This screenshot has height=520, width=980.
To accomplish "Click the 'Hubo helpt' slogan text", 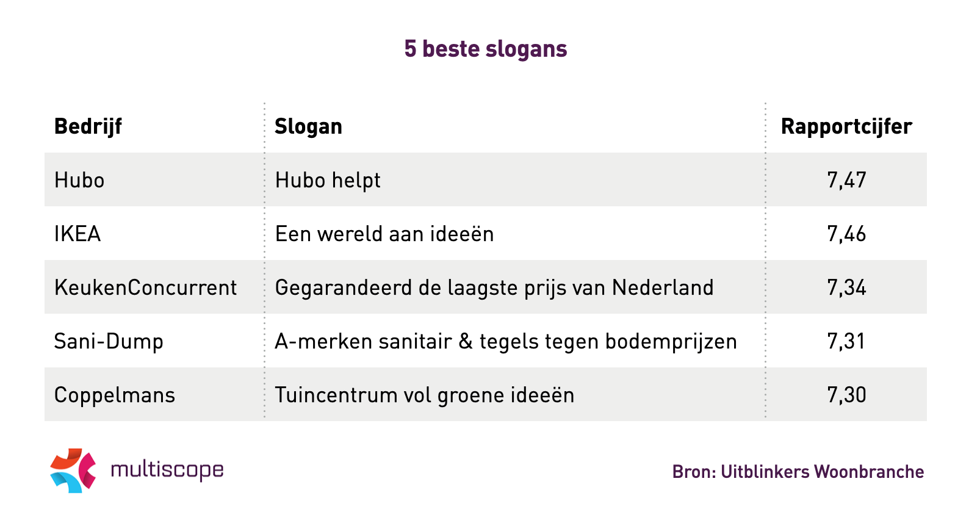I will (328, 180).
